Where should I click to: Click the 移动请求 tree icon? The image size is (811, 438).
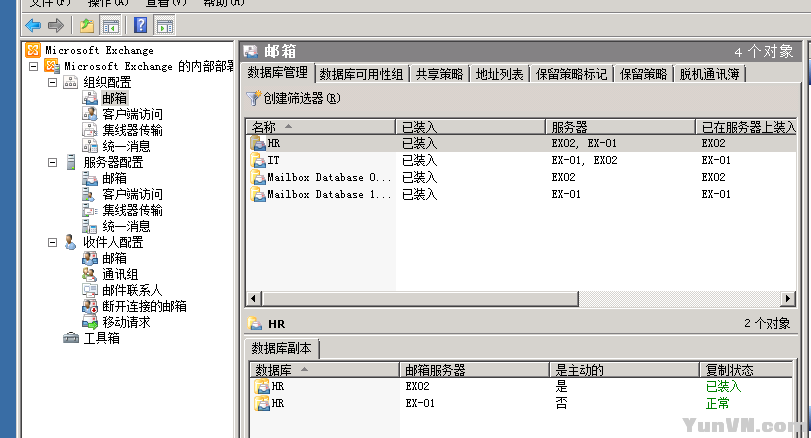click(x=90, y=322)
